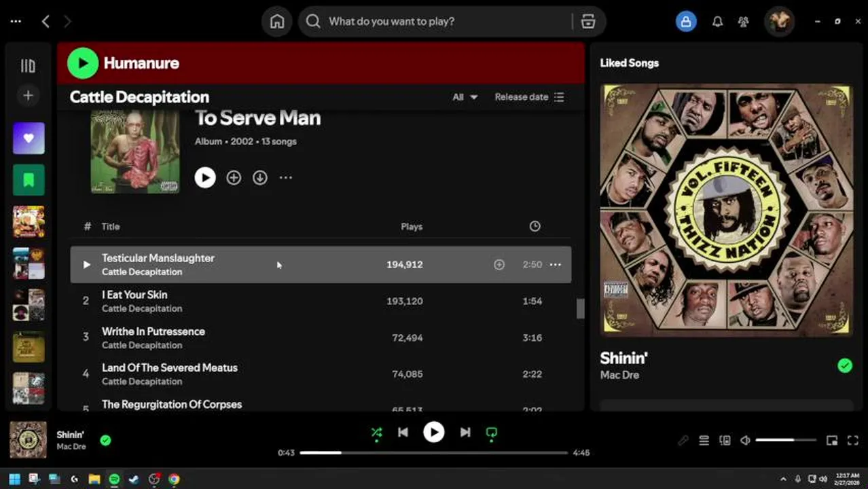Toggle repeat mode
Viewport: 868px width, 489px height.
[x=492, y=433]
